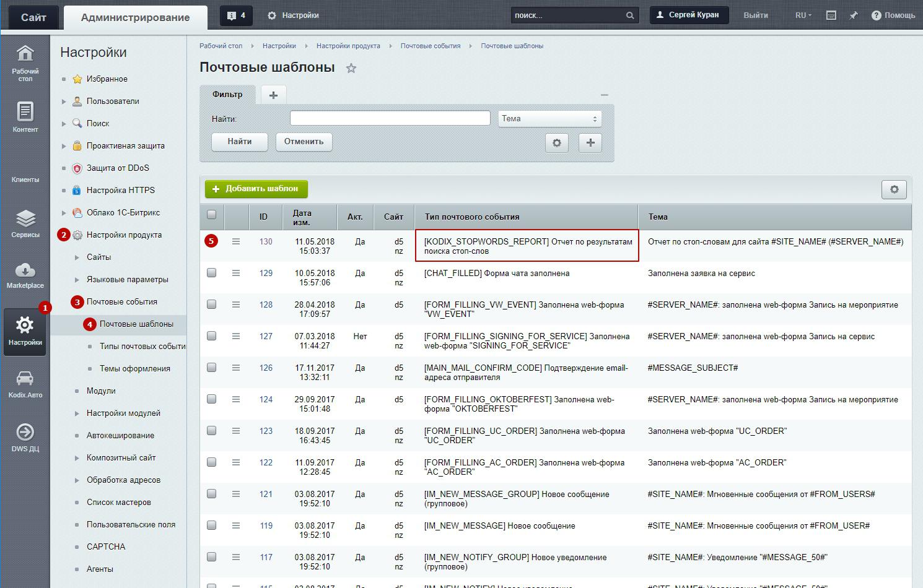Image resolution: width=923 pixels, height=588 pixels.
Task: Open actions menu for row 126
Action: click(x=236, y=368)
